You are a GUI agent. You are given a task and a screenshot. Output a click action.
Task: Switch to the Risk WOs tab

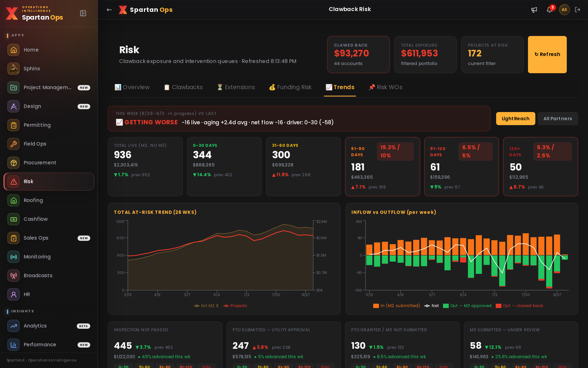[385, 87]
